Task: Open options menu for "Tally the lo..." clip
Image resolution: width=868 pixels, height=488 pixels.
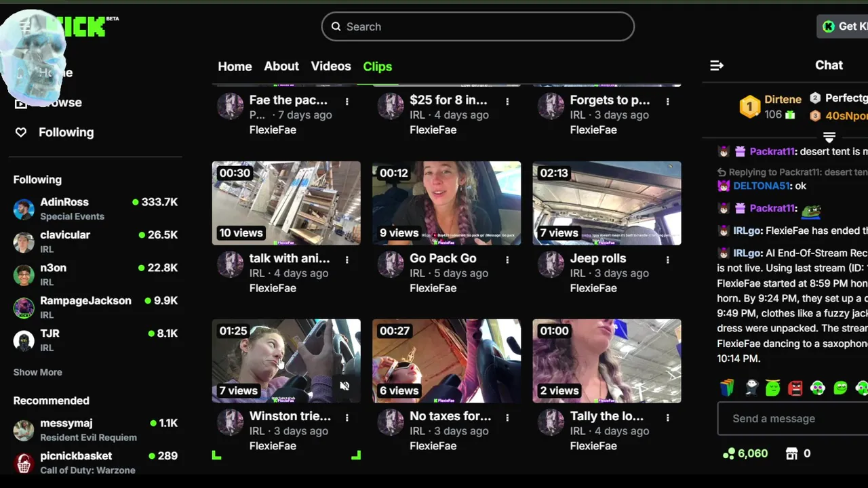Action: pos(667,418)
